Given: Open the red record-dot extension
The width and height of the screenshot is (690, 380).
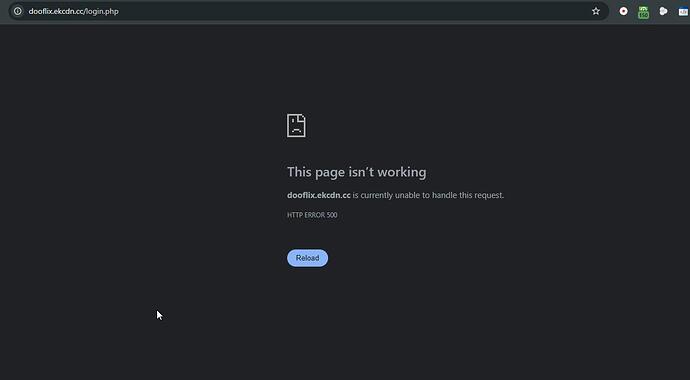Looking at the screenshot, I should (x=623, y=11).
